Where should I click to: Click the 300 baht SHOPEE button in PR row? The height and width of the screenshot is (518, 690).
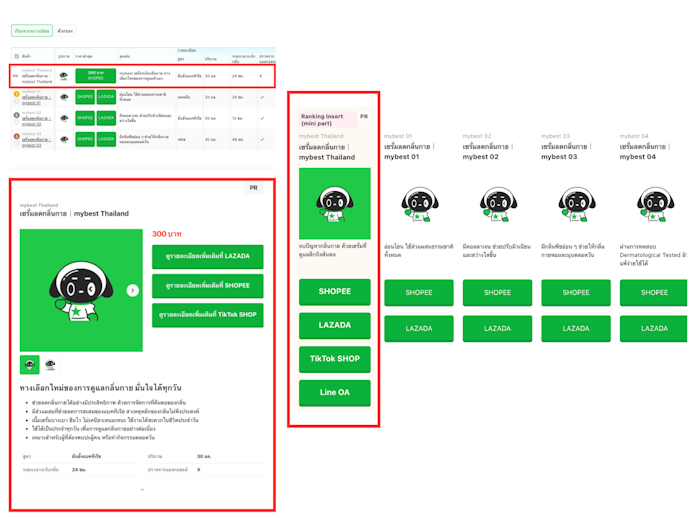(x=95, y=76)
